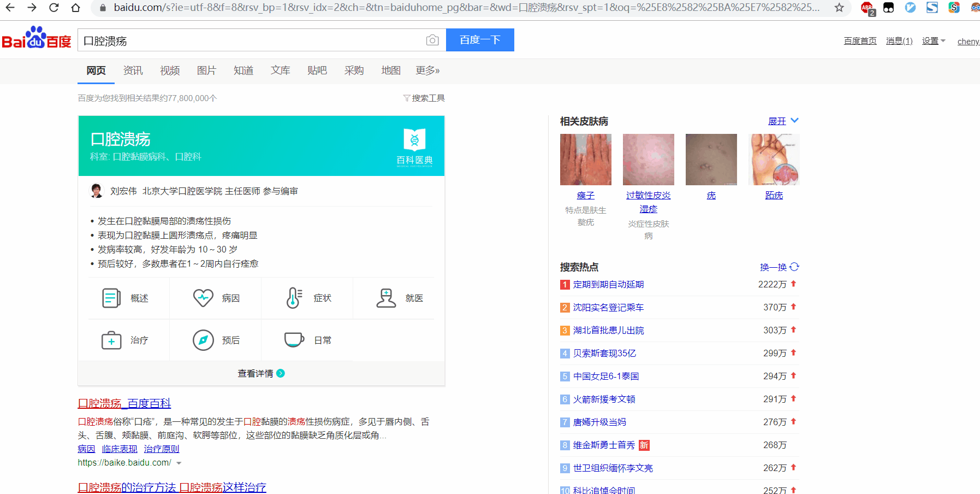Open the 预后 compass icon
The image size is (980, 494).
[203, 340]
